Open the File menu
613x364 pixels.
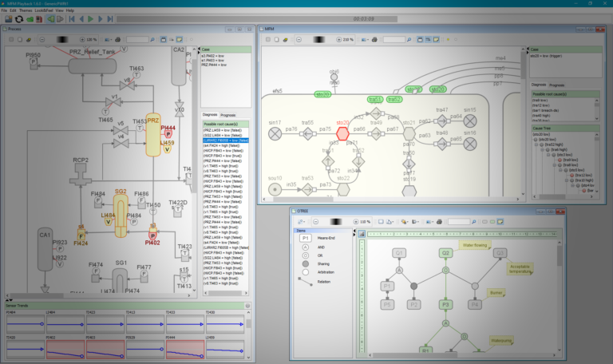point(4,10)
